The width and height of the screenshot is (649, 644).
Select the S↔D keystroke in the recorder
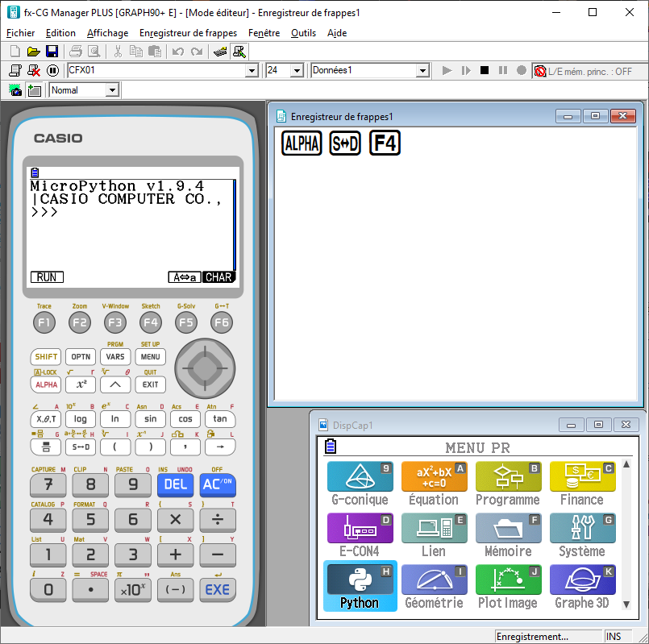tap(345, 143)
